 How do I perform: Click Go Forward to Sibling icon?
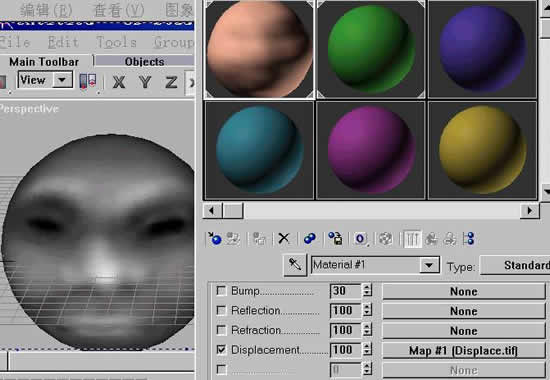tap(449, 239)
